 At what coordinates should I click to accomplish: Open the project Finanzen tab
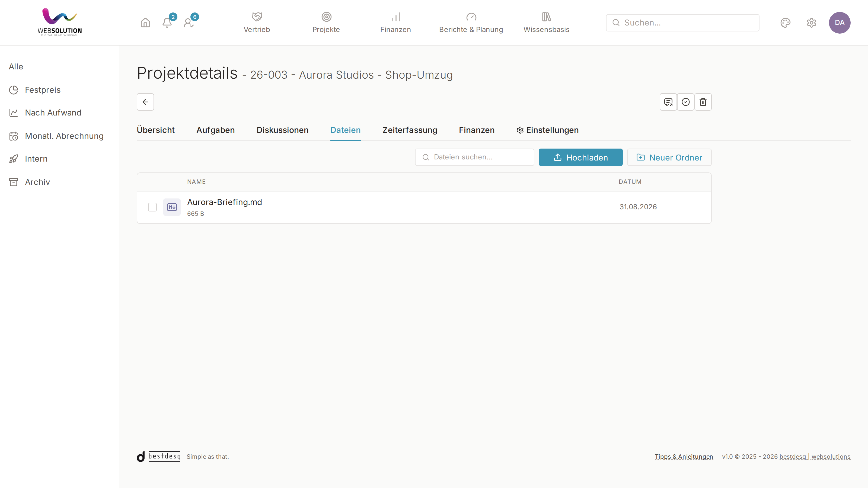[x=477, y=130]
